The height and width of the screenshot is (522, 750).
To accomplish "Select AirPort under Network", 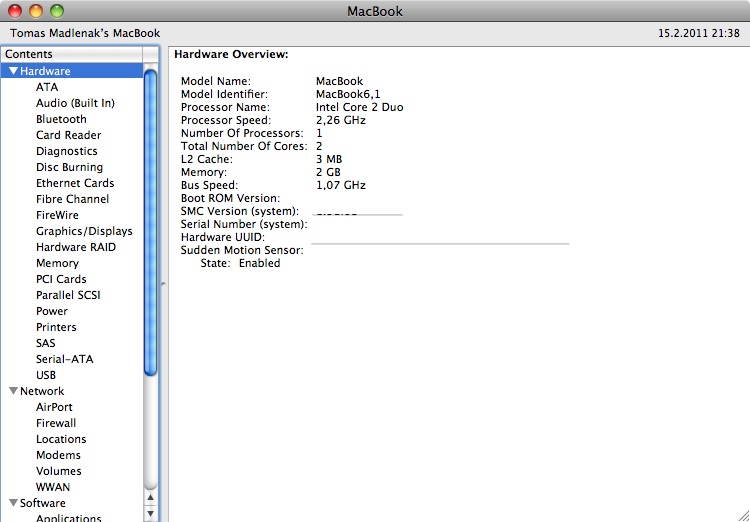I will (54, 407).
